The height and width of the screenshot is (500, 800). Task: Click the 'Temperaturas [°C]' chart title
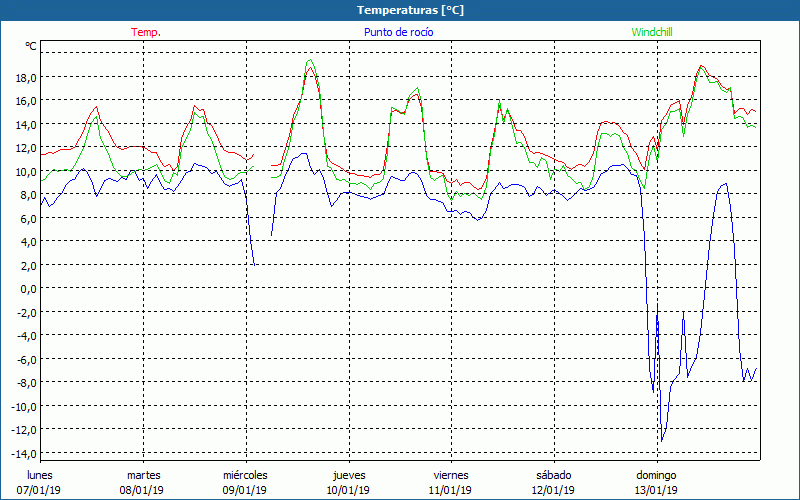pyautogui.click(x=410, y=10)
